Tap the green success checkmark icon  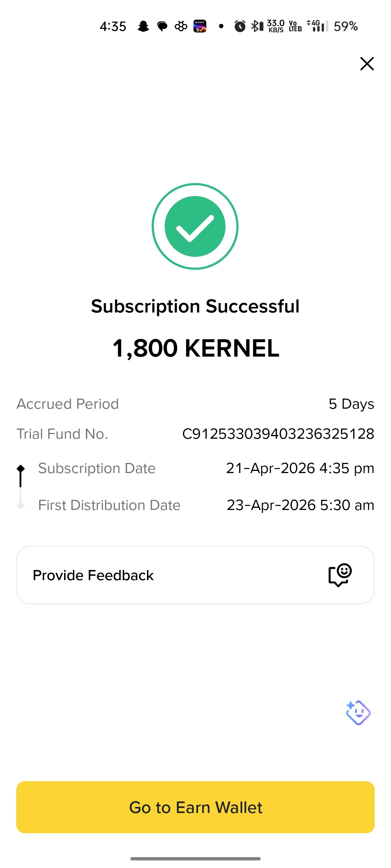tap(195, 226)
